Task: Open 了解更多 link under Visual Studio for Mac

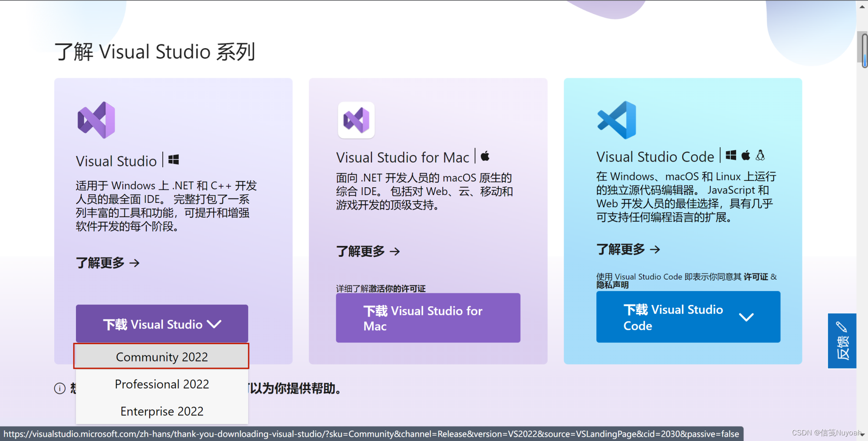Action: [368, 251]
